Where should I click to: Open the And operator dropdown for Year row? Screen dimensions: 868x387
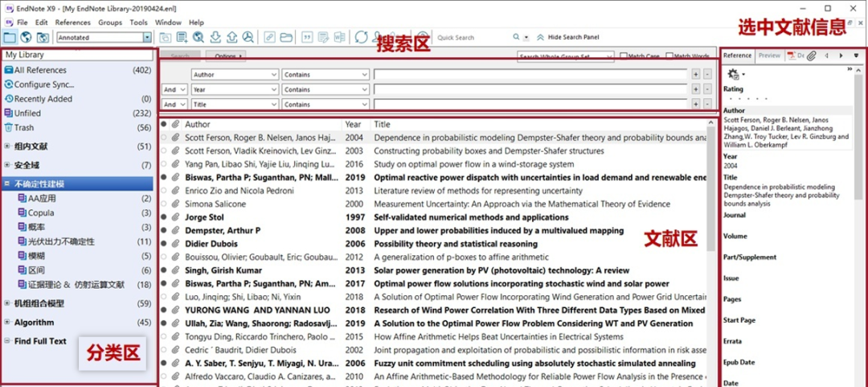[x=174, y=89]
